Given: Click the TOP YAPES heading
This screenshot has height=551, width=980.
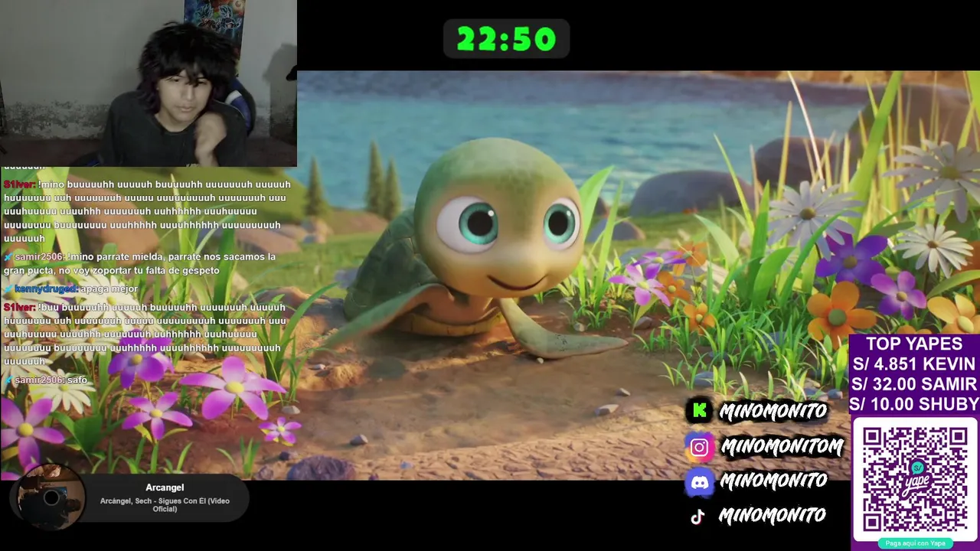Looking at the screenshot, I should (x=914, y=344).
